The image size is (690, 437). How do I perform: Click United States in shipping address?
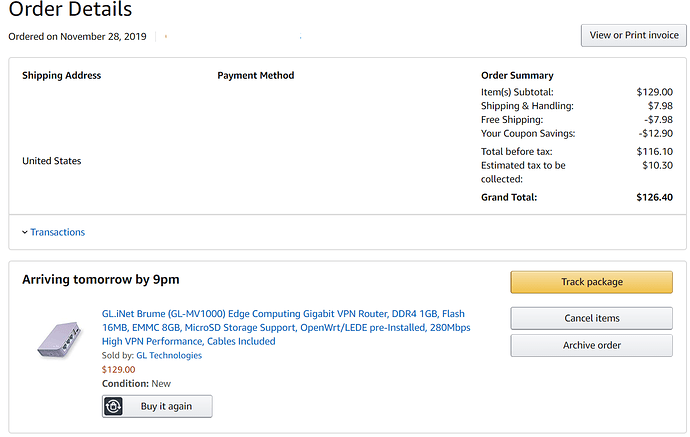pyautogui.click(x=52, y=161)
